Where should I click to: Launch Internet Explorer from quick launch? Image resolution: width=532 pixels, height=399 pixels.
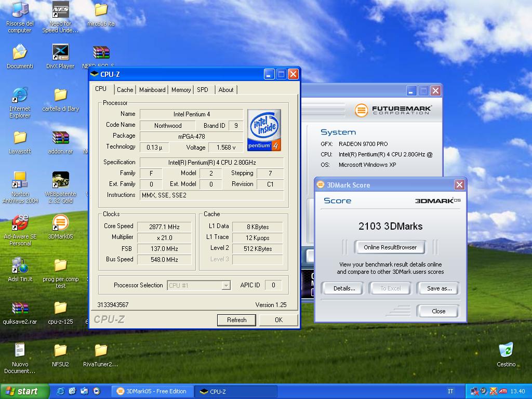61,391
